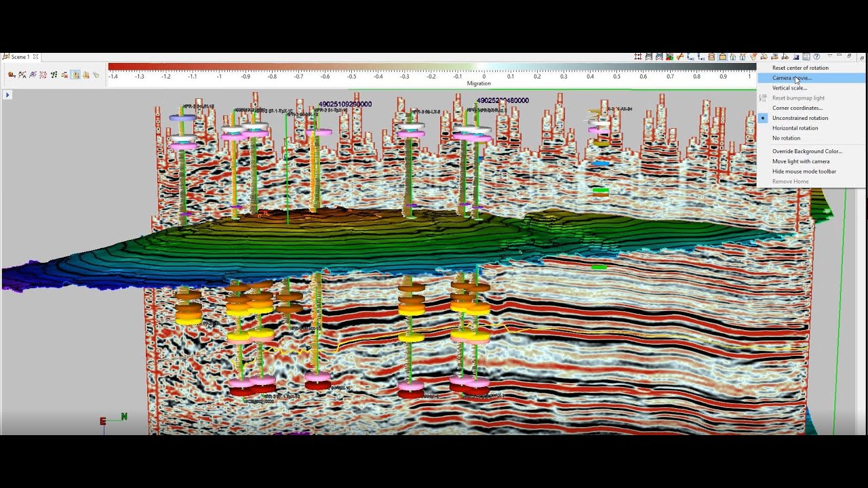Screen dimensions: 868x488
Task: Open Camera movie... menu entry
Action: click(811, 78)
